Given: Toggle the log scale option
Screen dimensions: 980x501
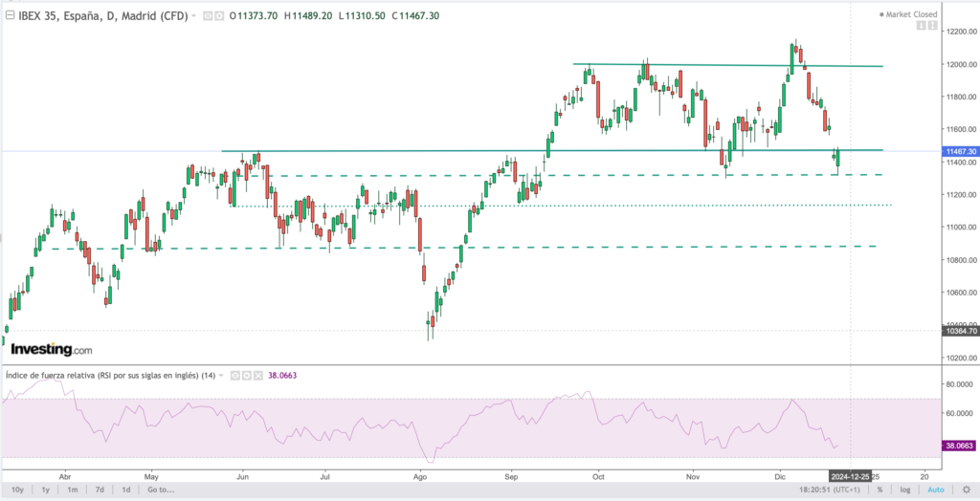Looking at the screenshot, I should 904,490.
